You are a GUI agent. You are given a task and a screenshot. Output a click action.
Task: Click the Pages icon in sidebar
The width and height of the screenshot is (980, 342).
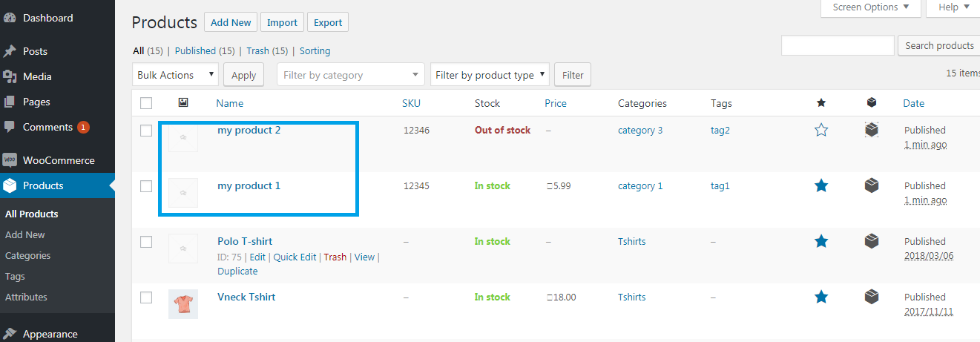click(10, 102)
